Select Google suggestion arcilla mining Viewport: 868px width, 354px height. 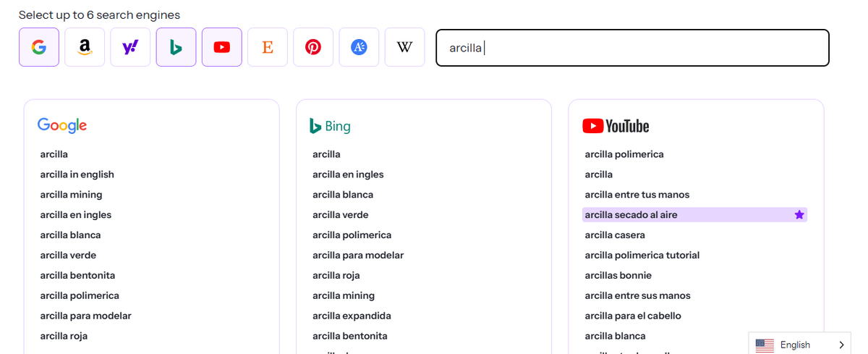[72, 195]
